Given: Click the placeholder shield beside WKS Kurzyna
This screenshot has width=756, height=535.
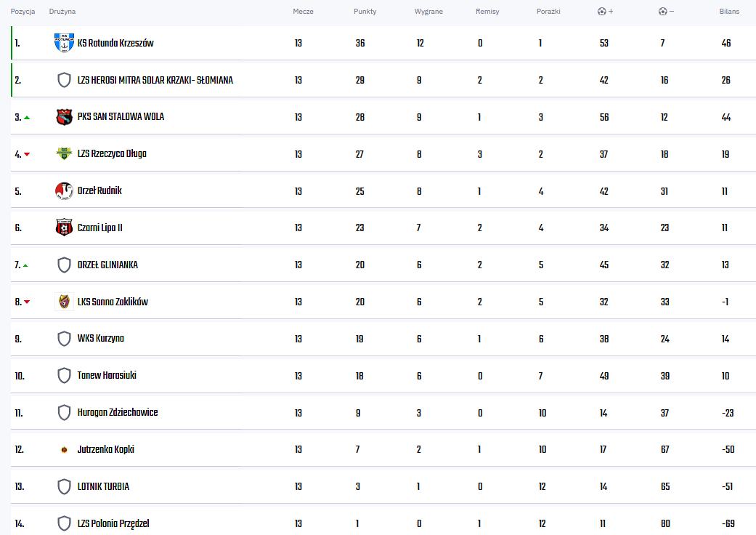Looking at the screenshot, I should tap(64, 339).
